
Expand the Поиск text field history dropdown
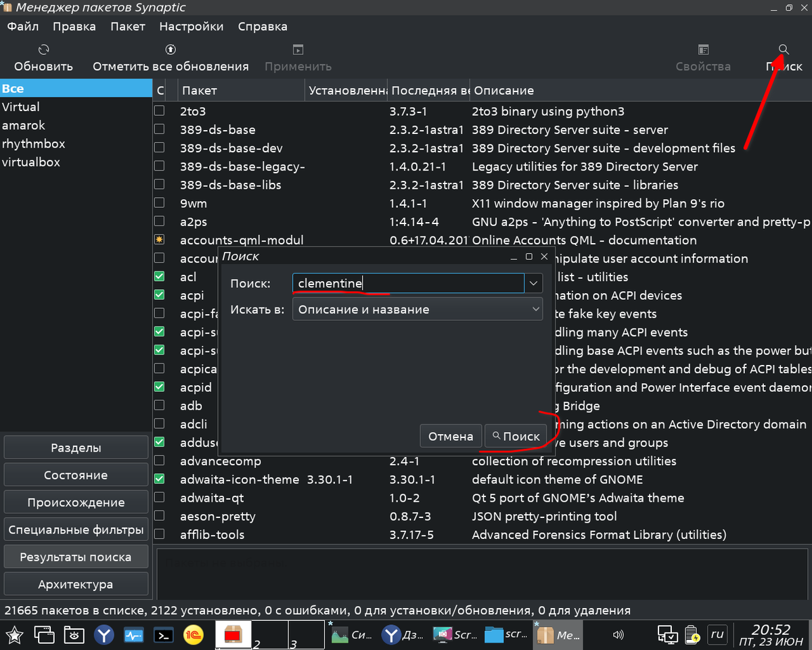pos(534,283)
